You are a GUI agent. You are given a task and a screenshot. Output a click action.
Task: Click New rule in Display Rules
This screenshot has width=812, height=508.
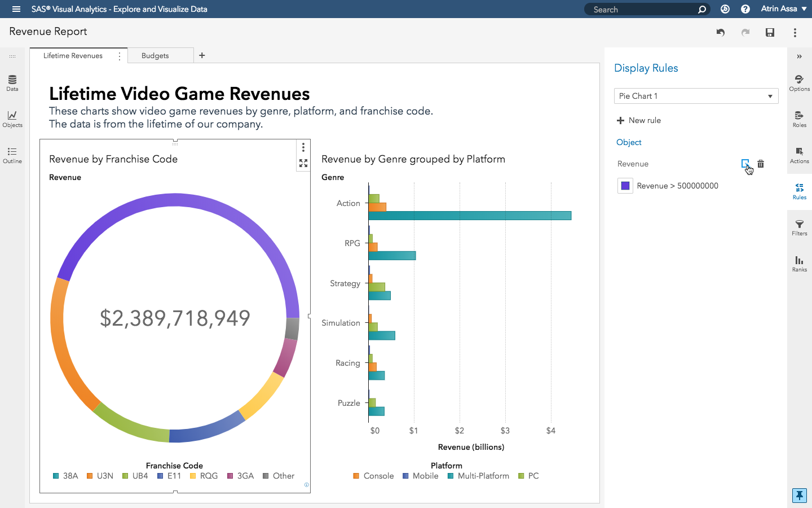click(639, 120)
